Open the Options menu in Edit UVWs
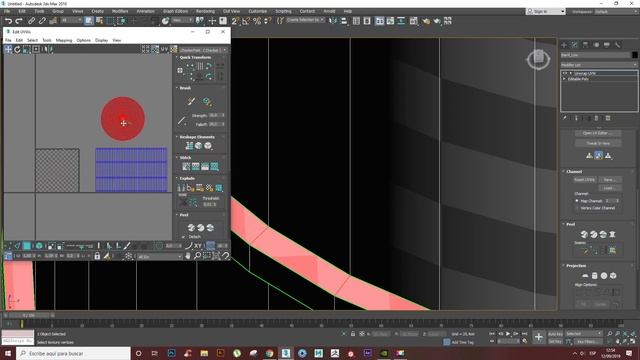 pos(84,40)
